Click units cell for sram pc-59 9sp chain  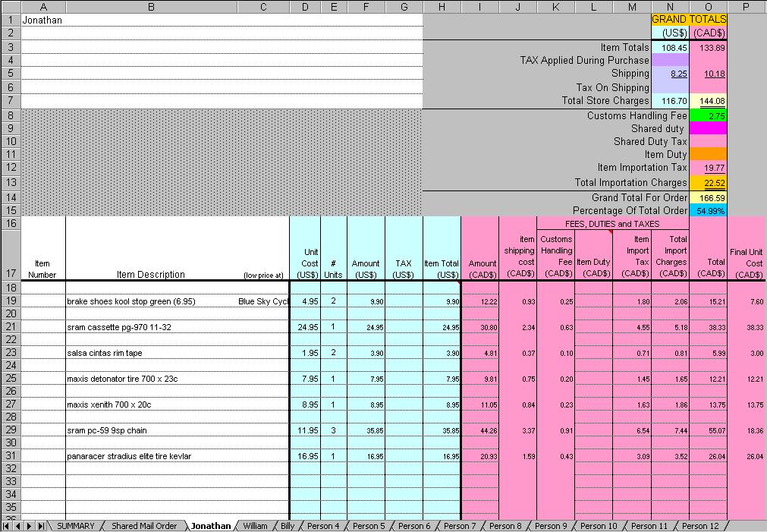pyautogui.click(x=333, y=430)
